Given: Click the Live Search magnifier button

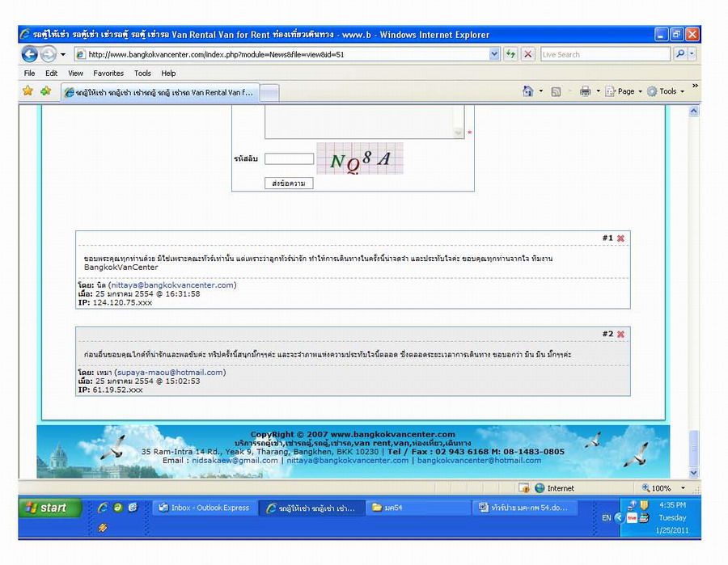Looking at the screenshot, I should coord(679,54).
